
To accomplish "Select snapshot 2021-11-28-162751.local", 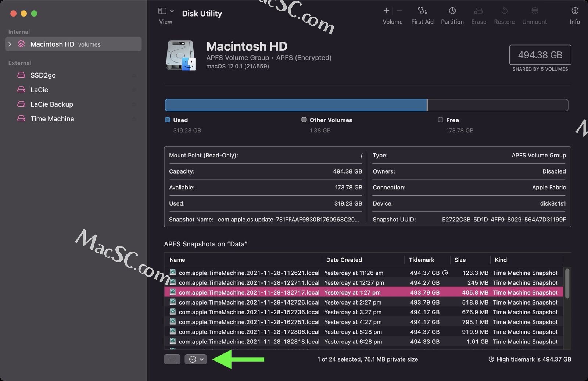I will [364, 322].
